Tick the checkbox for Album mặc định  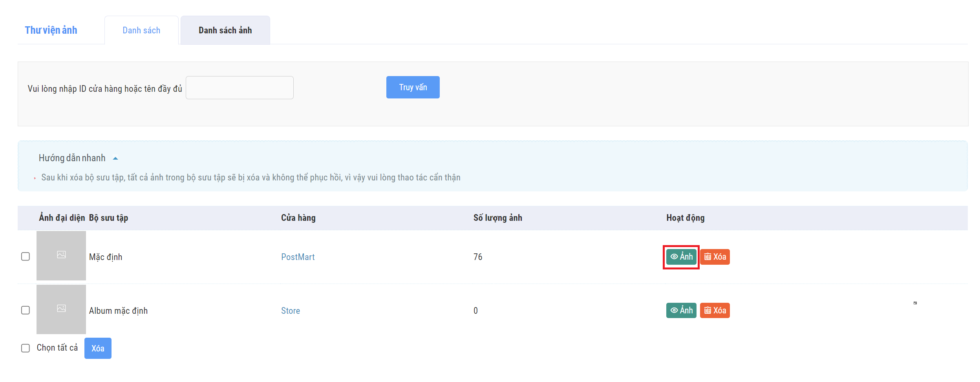coord(26,310)
